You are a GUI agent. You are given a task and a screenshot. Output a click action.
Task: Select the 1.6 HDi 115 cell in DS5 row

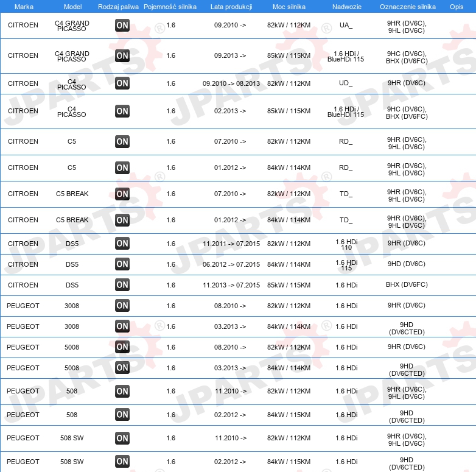tap(346, 265)
